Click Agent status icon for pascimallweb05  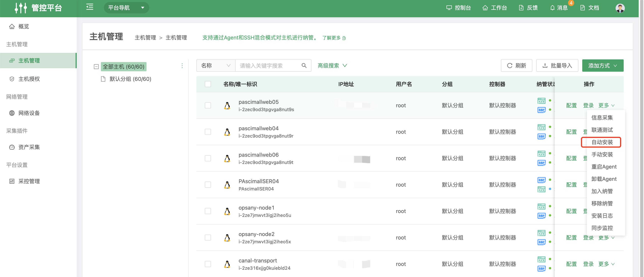541,101
